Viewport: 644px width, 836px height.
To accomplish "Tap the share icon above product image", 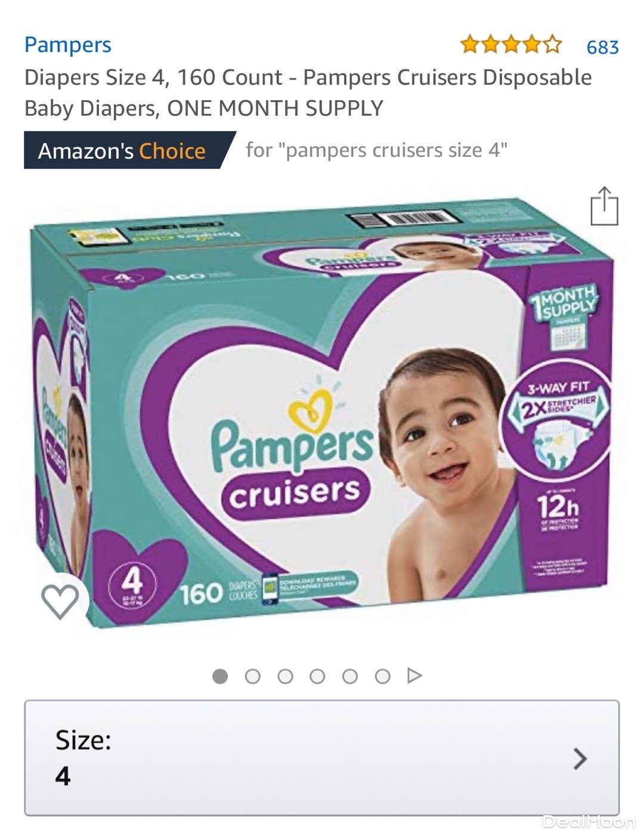I will [604, 206].
